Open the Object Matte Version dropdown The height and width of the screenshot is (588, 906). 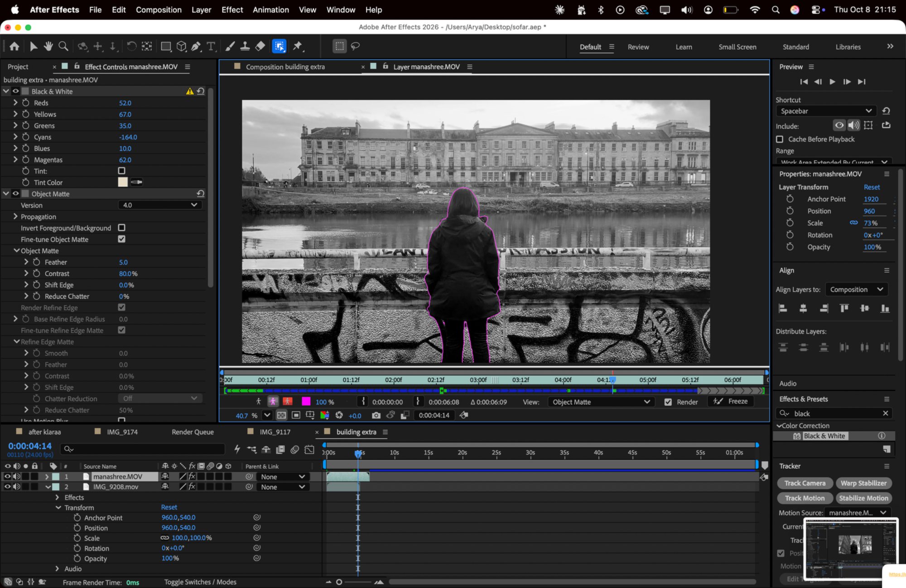(x=160, y=205)
